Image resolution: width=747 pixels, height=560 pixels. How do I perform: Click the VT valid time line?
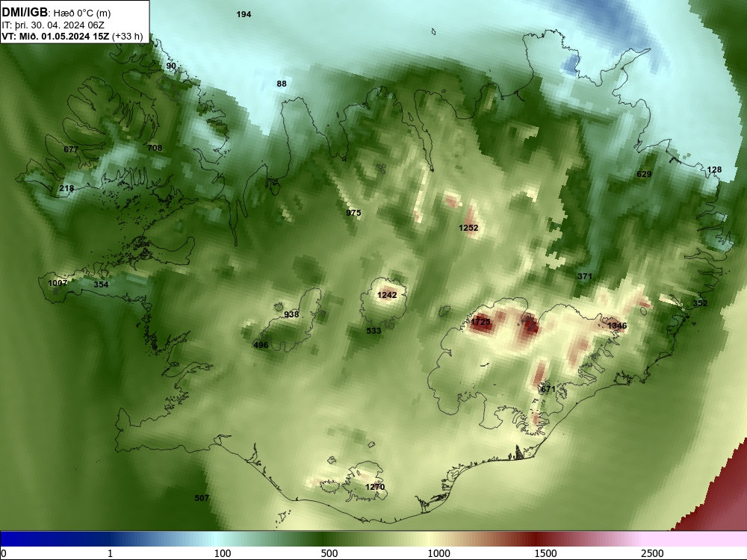pyautogui.click(x=72, y=36)
